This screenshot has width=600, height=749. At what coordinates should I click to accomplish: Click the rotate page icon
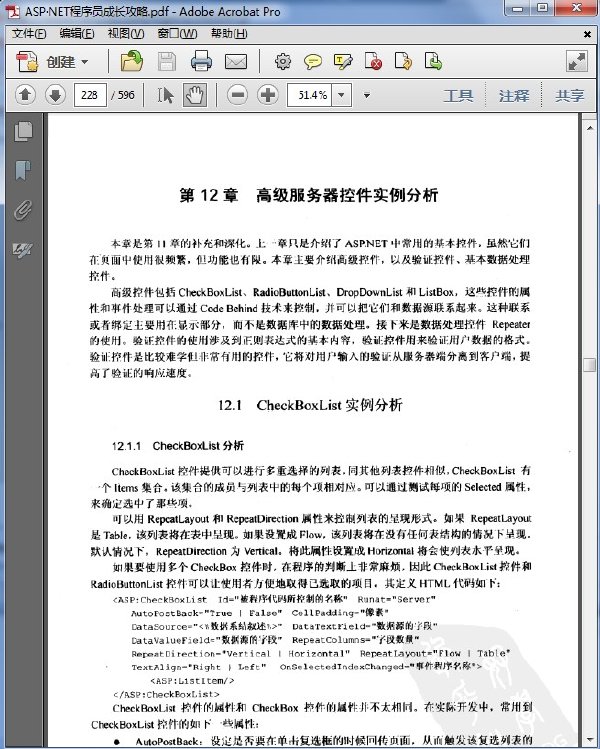pos(403,62)
